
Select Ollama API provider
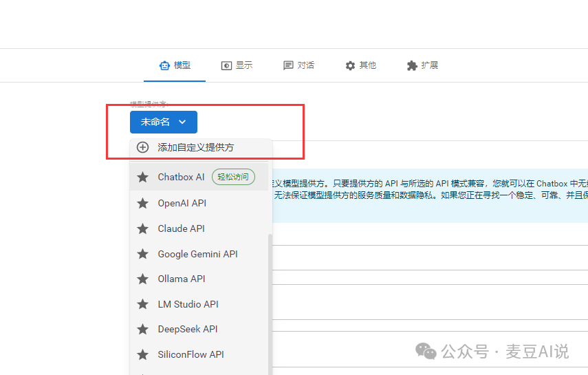click(x=199, y=279)
